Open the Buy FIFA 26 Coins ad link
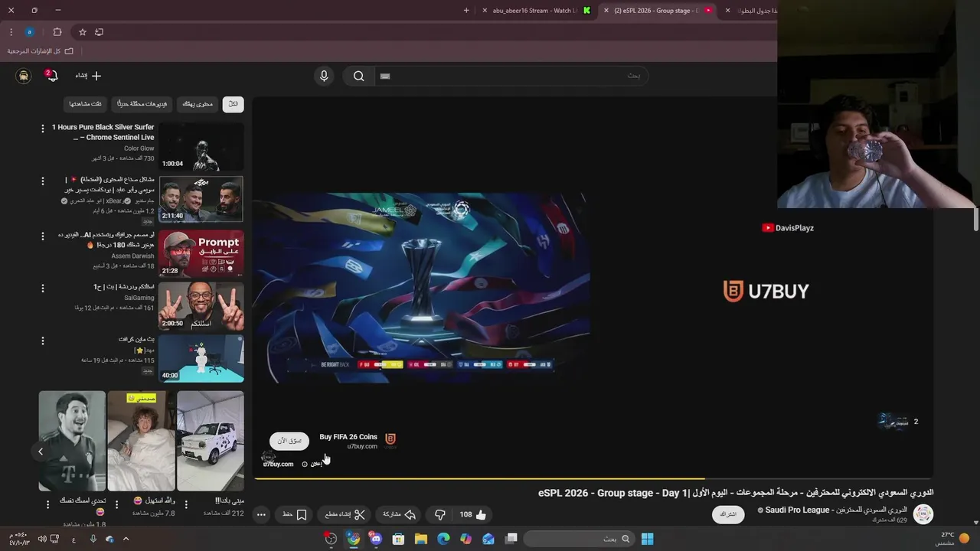The height and width of the screenshot is (551, 980). [x=348, y=437]
